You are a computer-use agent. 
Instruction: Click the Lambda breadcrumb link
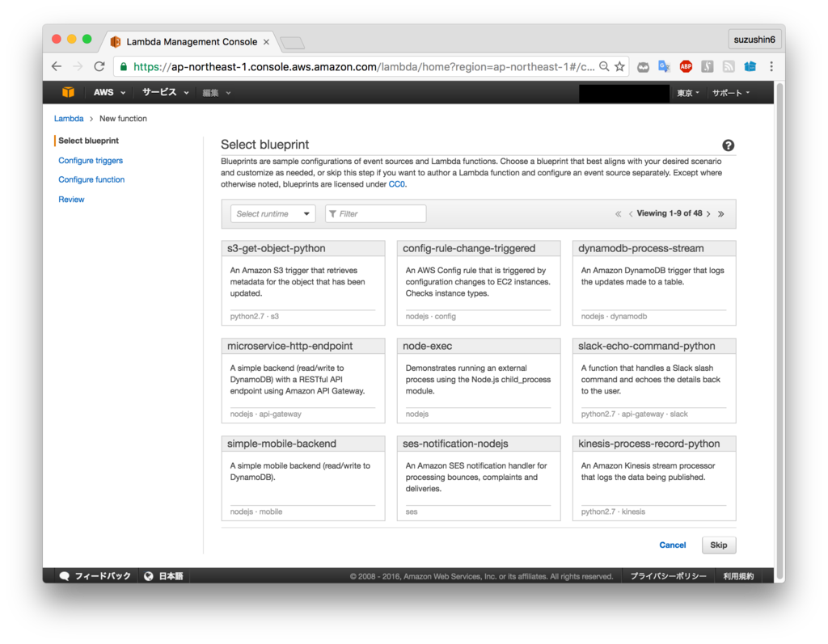[x=69, y=119]
